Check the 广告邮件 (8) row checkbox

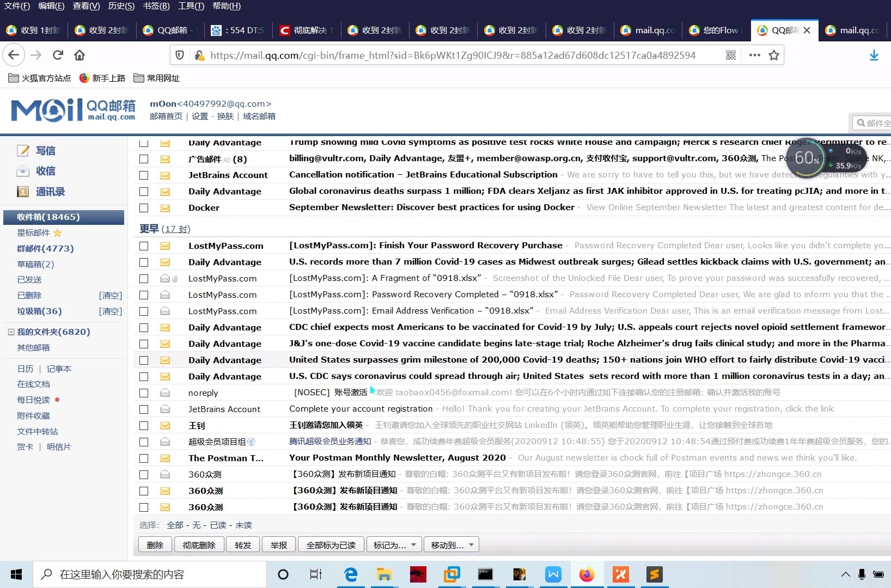pyautogui.click(x=144, y=159)
